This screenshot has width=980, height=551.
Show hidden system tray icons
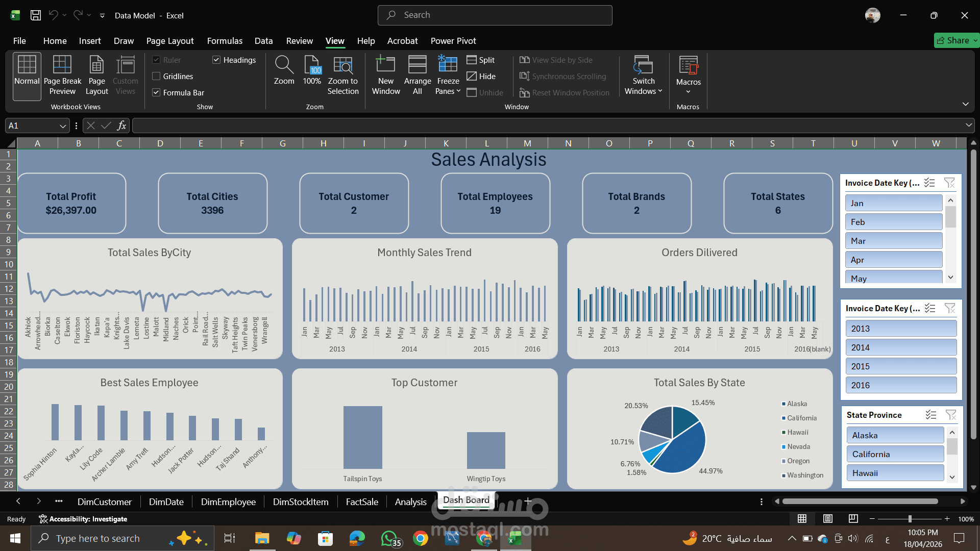[792, 538]
